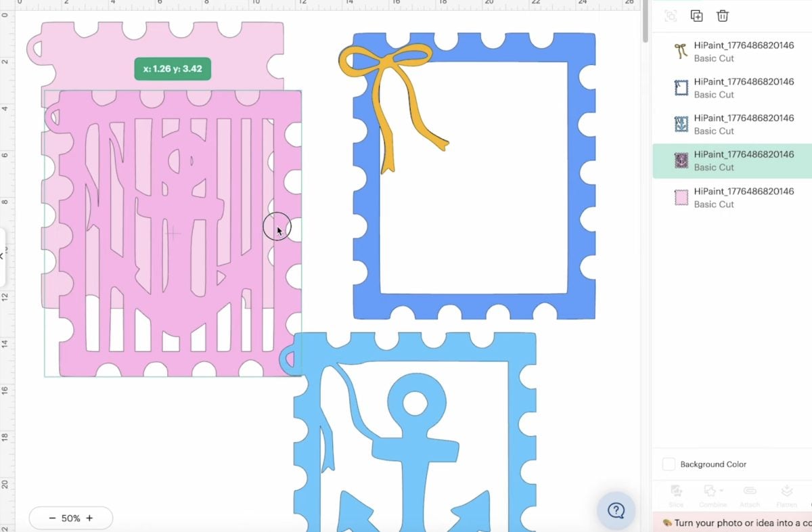Image resolution: width=812 pixels, height=532 pixels.
Task: Delete the selected layer with trash icon
Action: coord(723,16)
